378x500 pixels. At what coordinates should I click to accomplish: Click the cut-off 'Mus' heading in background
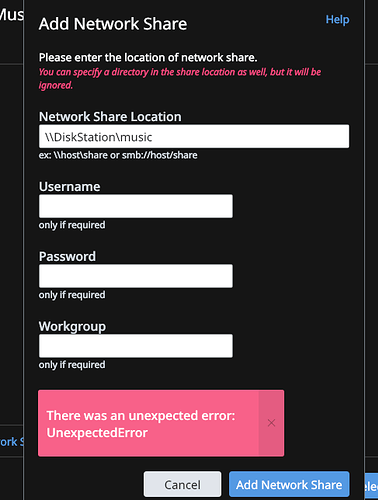coord(12,15)
